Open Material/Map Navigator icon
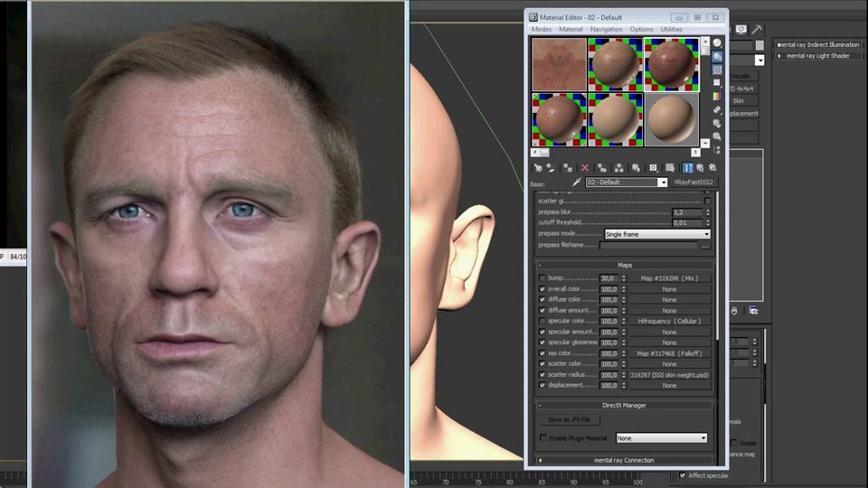Screen dimensions: 868x488 [x=717, y=149]
